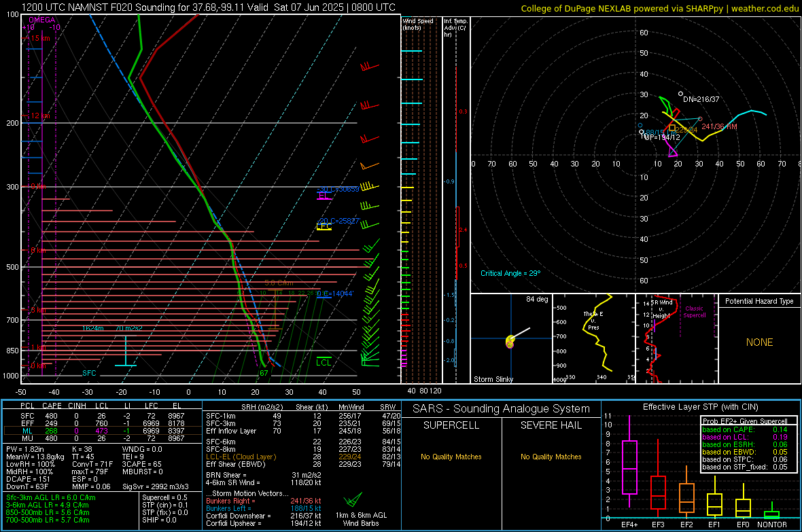Screen dimensions: 802x532
Task: Click the Sfc-3km AGL LR lapse rate line
Action: 51,498
